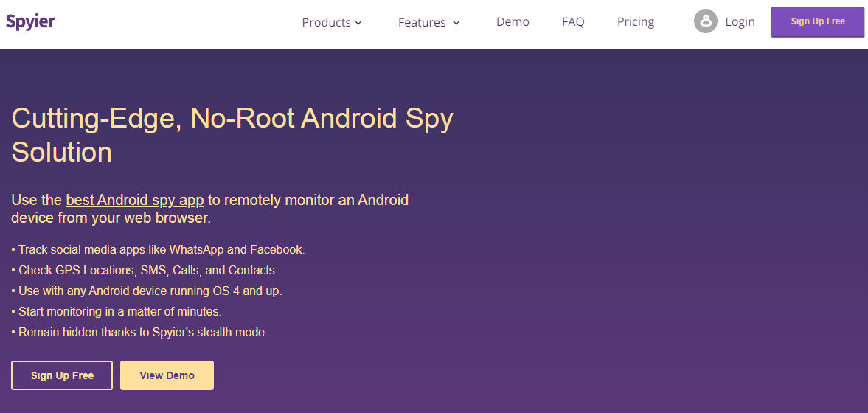Click the Spyier logo
Viewport: 868px width, 413px height.
[x=30, y=21]
